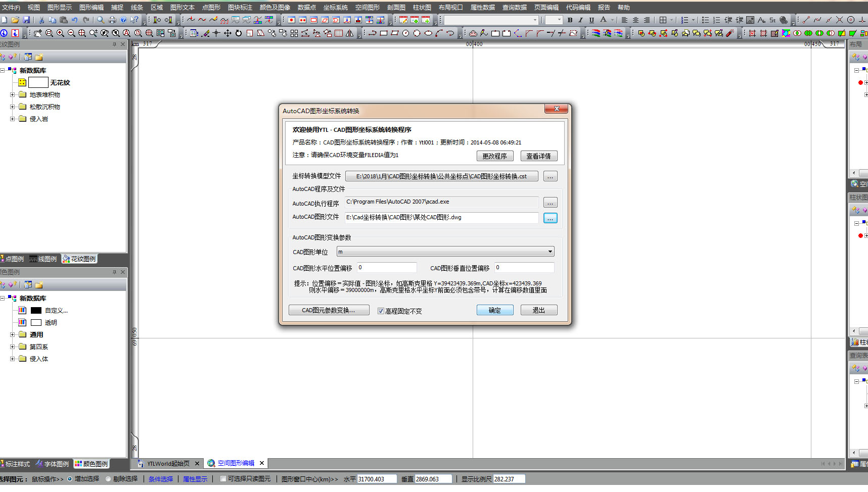Center-align text in toolbar
The width and height of the screenshot is (868, 492).
635,20
